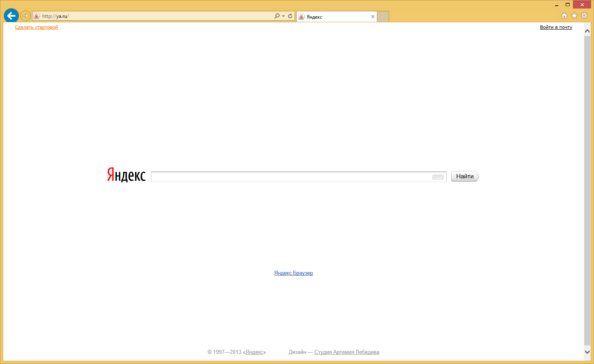Click the browser forward arrow button
Screen dimensions: 594x364
pos(26,16)
